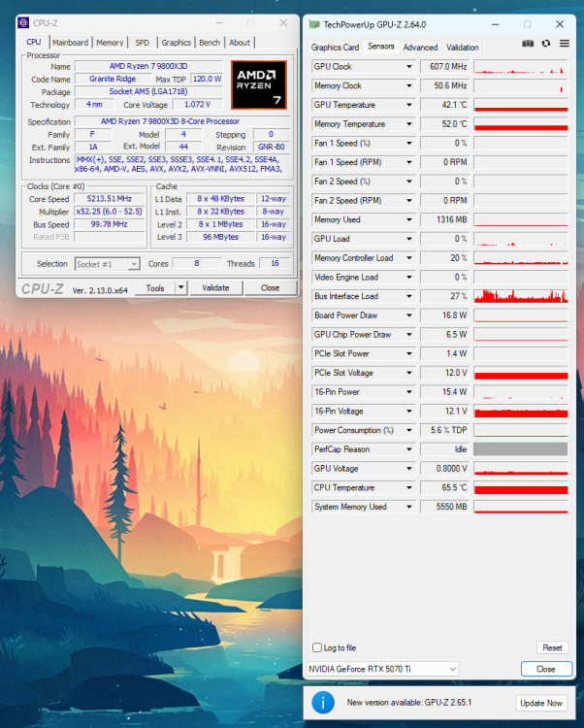Select the Sensors tab in GPU-Z

(381, 47)
